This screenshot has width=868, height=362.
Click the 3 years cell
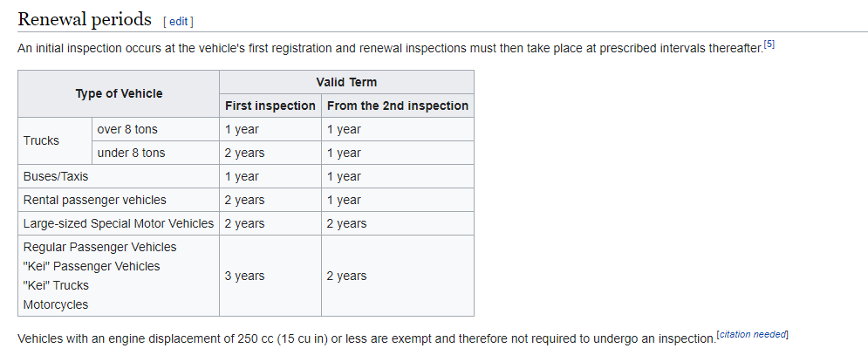[x=244, y=276]
